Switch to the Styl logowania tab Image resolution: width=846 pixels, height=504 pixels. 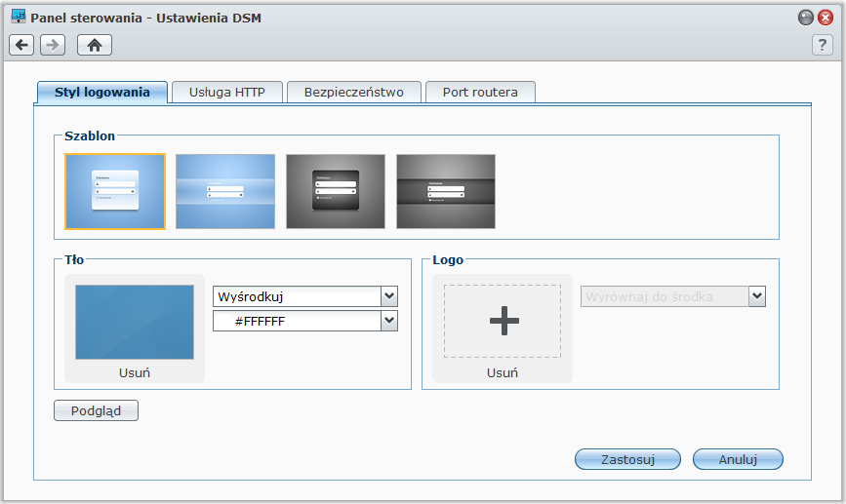102,93
